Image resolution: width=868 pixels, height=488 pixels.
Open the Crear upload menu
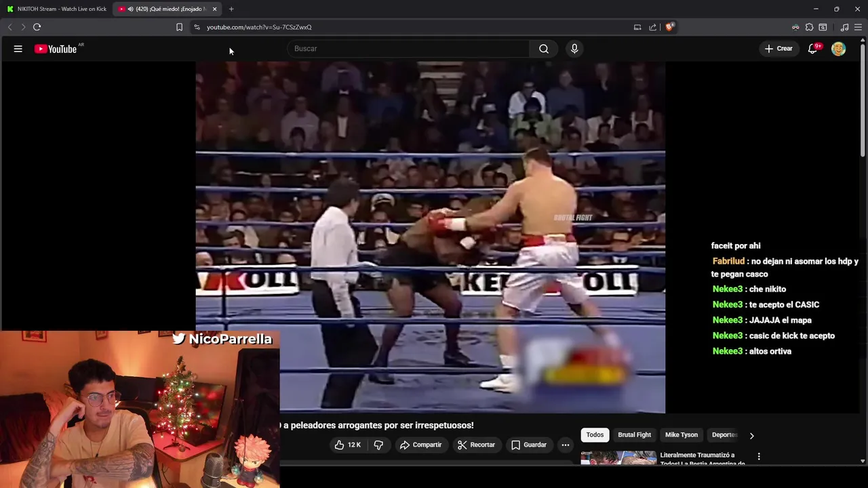tap(778, 49)
